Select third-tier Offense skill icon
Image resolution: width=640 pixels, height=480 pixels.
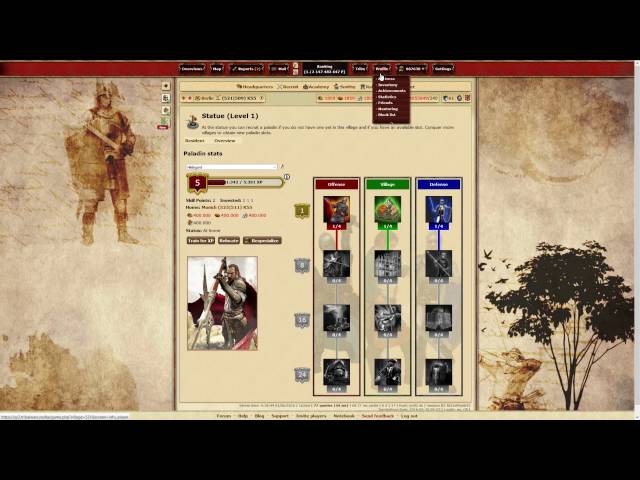coord(336,318)
